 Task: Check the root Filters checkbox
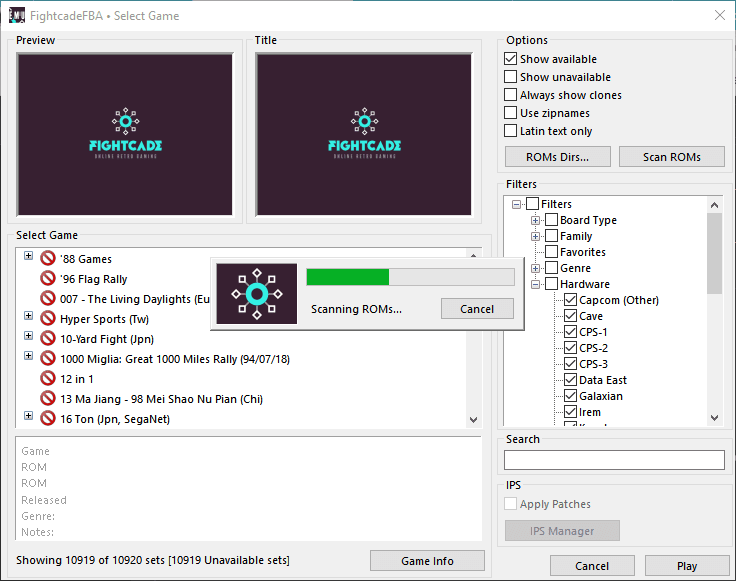532,204
